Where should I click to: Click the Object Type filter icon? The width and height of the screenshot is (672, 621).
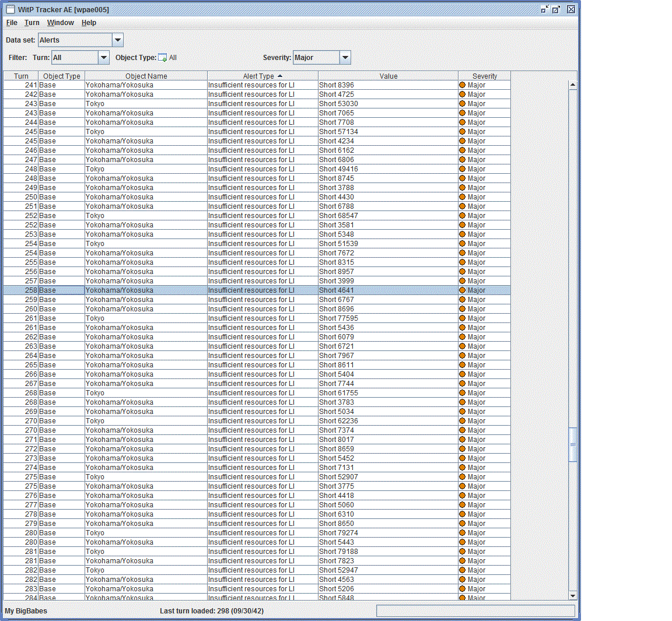coord(162,57)
